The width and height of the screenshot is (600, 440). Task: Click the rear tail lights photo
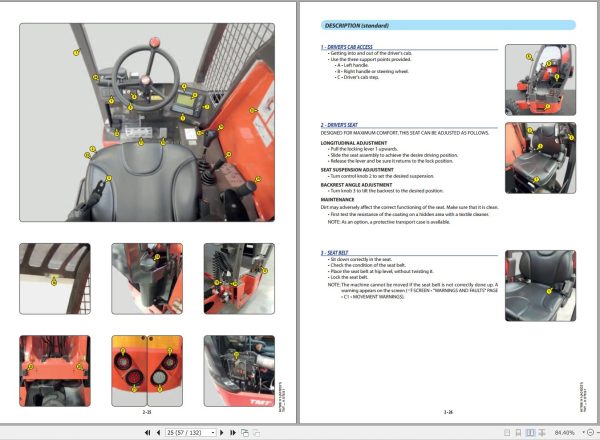click(147, 371)
